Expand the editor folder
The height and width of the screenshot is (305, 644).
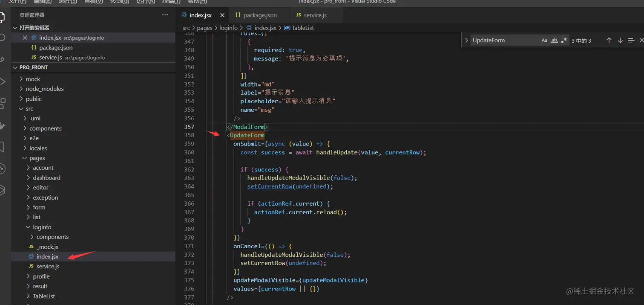click(40, 187)
